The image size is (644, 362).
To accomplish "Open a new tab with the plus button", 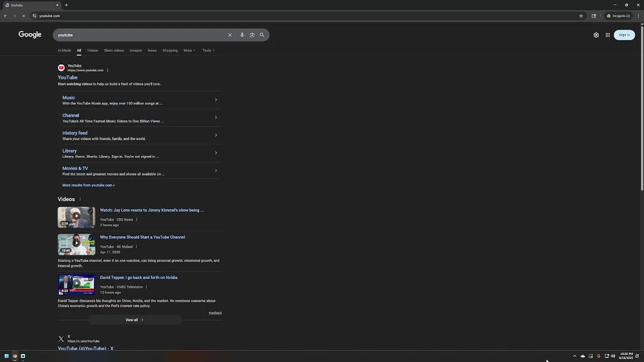I will pos(66,5).
